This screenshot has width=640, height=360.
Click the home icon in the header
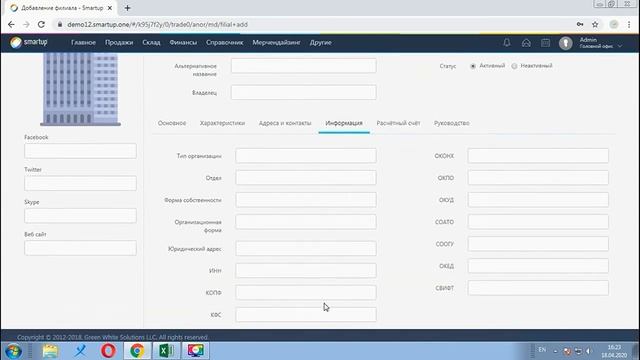pos(526,42)
